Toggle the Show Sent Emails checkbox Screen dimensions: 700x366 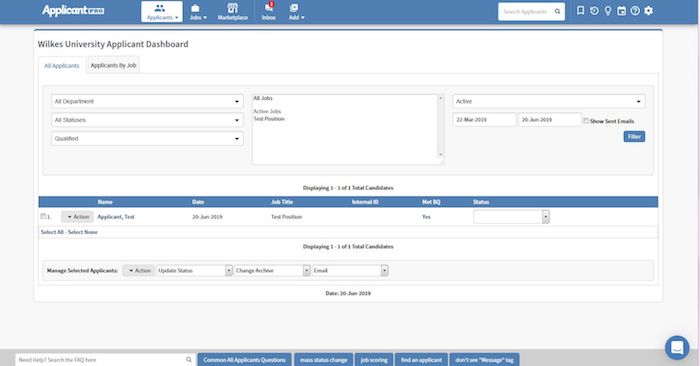click(x=586, y=121)
